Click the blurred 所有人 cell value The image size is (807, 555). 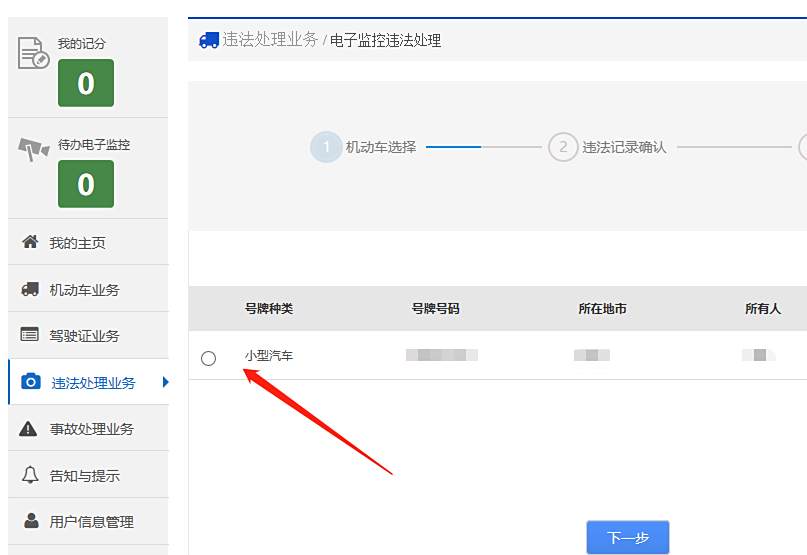(x=759, y=355)
